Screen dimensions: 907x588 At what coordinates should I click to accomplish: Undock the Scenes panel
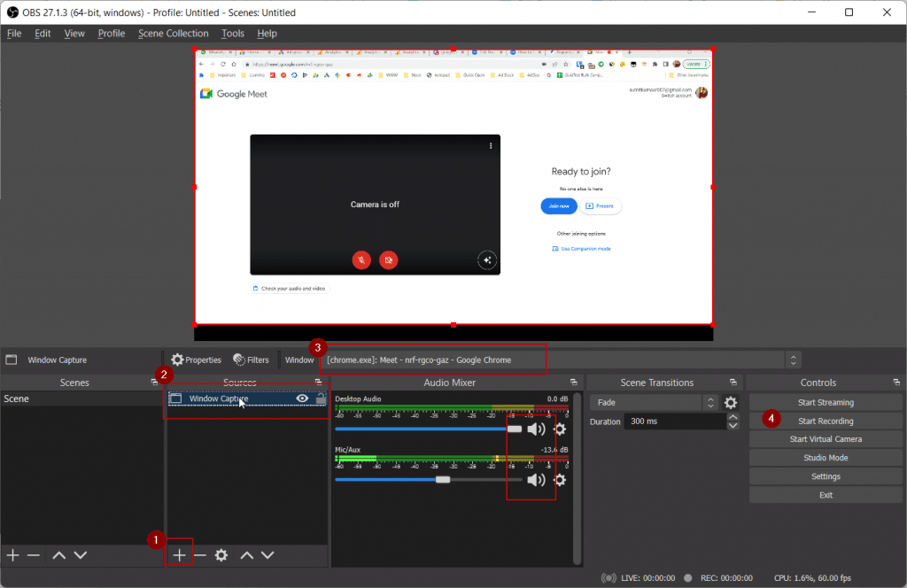coord(154,383)
